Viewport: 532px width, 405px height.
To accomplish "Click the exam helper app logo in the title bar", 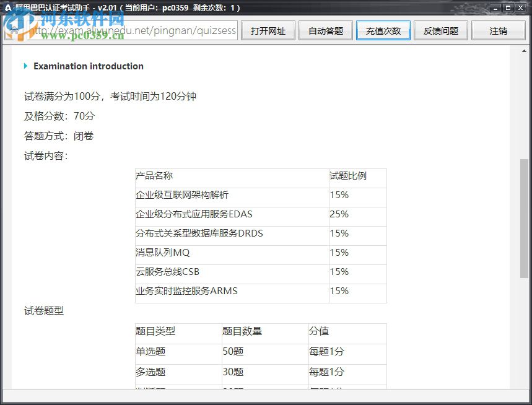I will (x=7, y=7).
